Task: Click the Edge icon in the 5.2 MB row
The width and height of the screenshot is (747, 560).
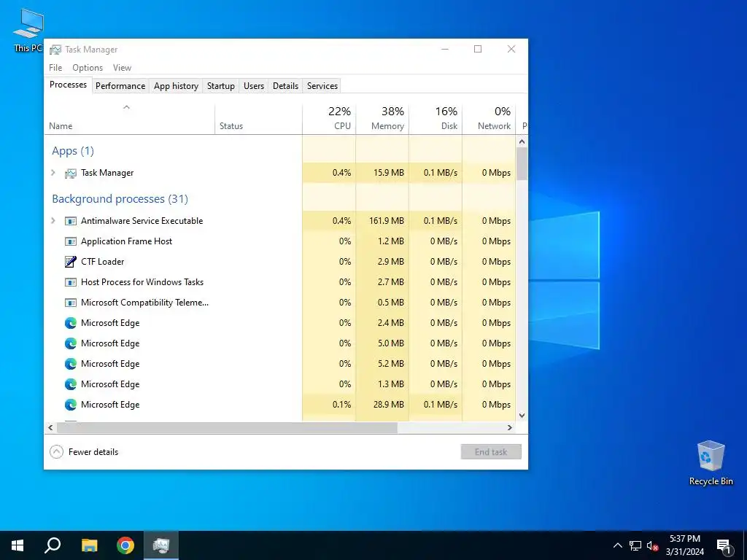Action: tap(71, 364)
